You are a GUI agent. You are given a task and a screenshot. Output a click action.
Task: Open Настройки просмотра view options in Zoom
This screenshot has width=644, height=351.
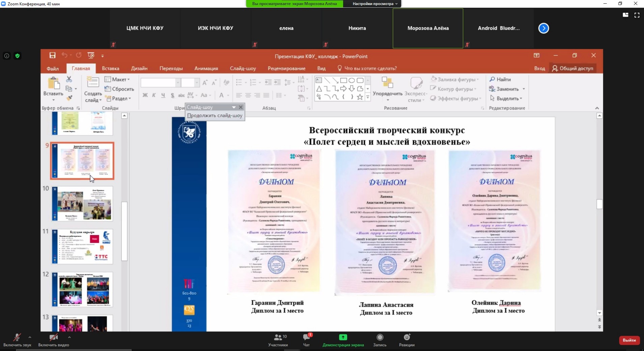[375, 4]
